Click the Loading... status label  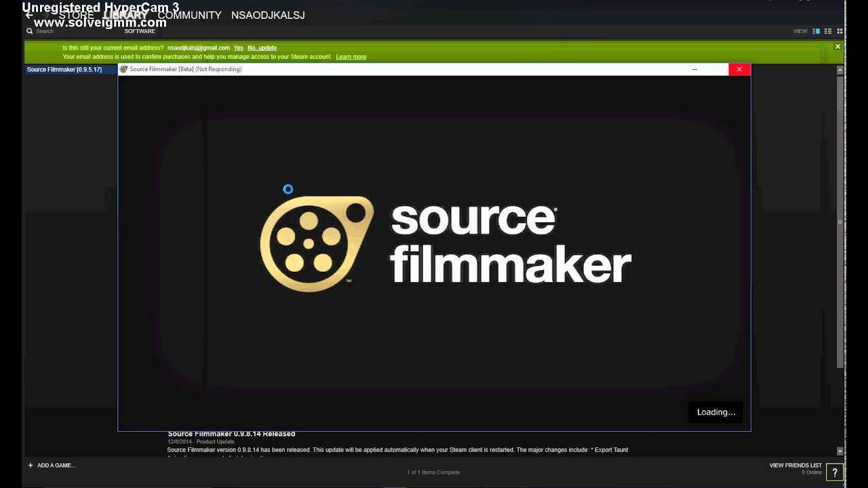click(x=716, y=412)
